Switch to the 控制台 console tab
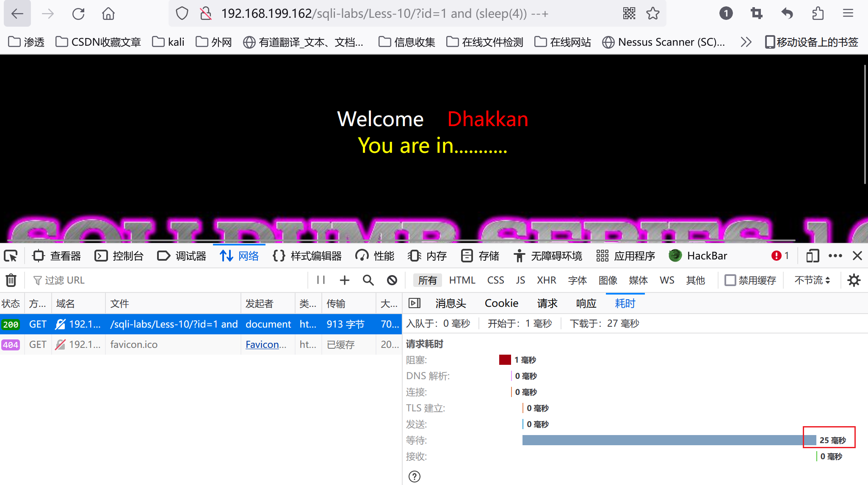Image resolution: width=868 pixels, height=485 pixels. (119, 256)
